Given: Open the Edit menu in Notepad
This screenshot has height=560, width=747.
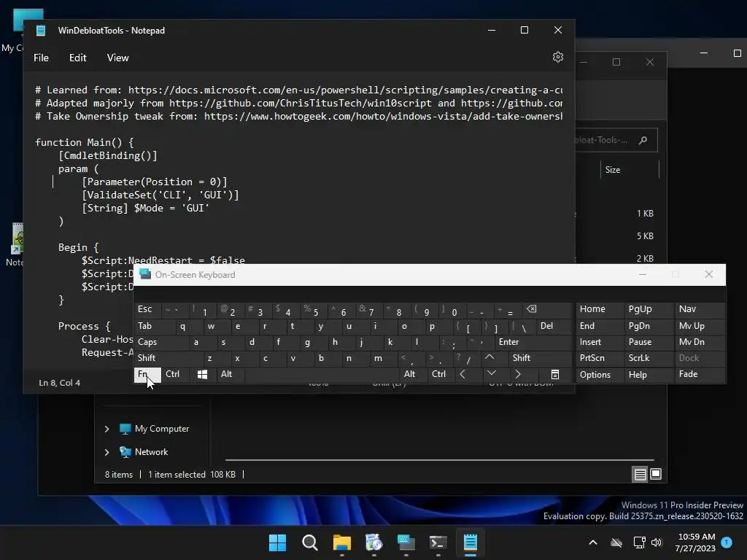Looking at the screenshot, I should coord(77,58).
